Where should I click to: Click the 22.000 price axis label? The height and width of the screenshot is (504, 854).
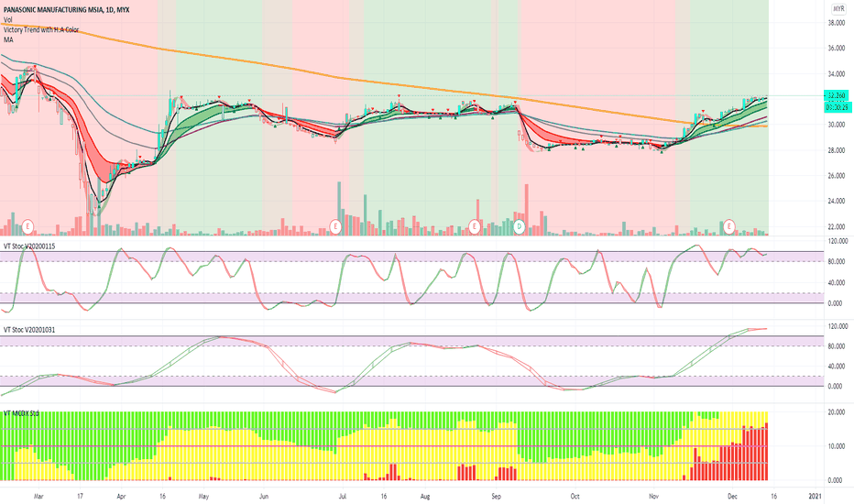(x=836, y=226)
